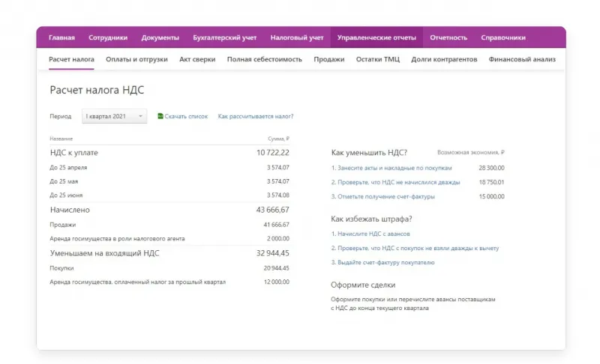Go to the Документы section
Image resolution: width=600 pixels, height=364 pixels.
click(160, 37)
